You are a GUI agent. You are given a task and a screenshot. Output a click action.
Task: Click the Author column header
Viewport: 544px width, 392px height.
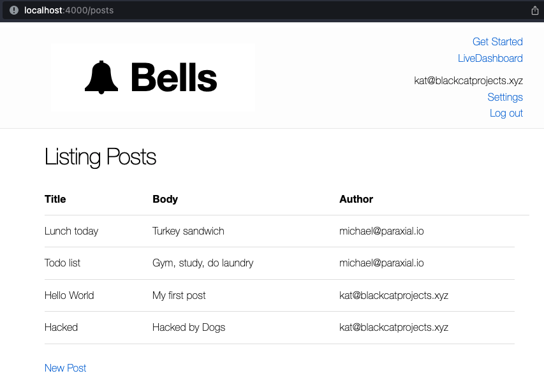[356, 200]
